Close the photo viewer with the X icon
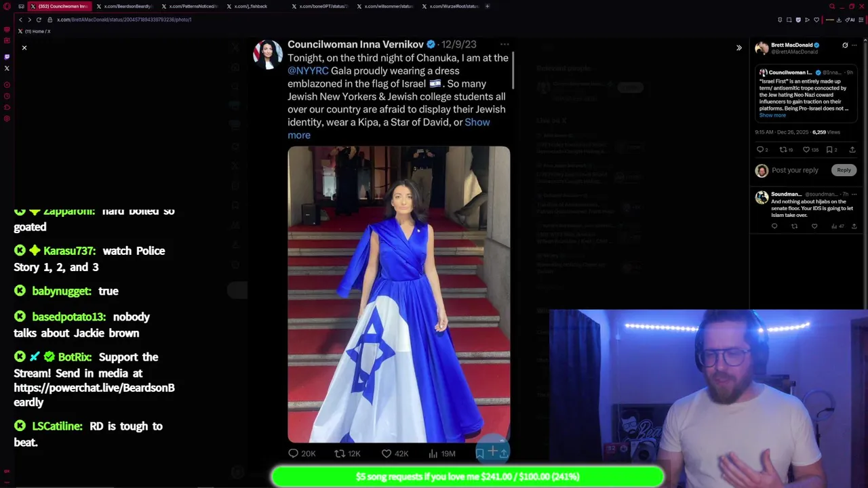The image size is (868, 488). coord(24,47)
